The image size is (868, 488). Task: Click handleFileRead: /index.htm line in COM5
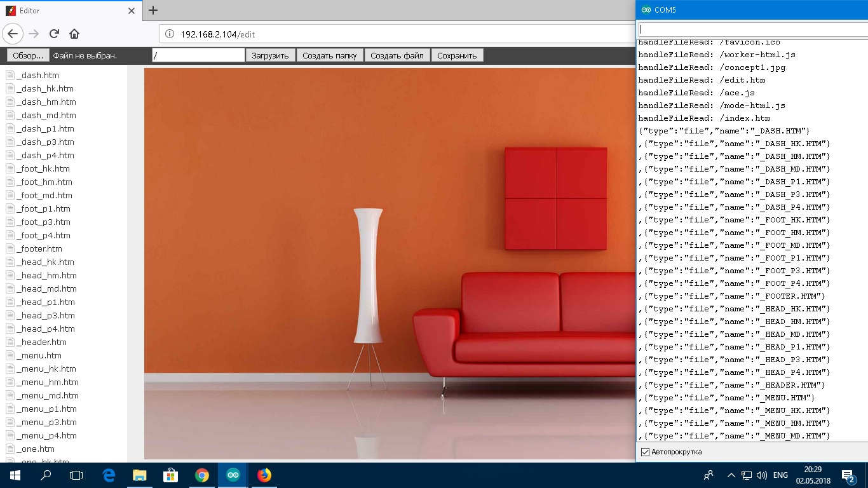pos(704,118)
